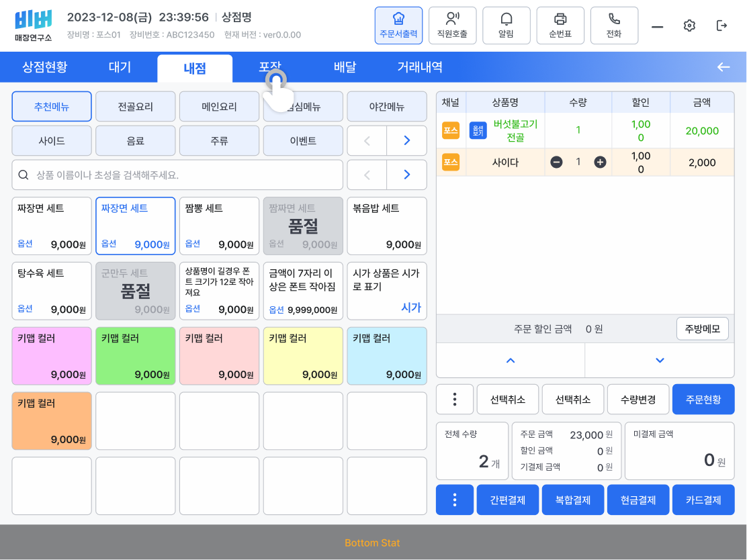Increase 사이다 quantity with the plus stepper

pyautogui.click(x=600, y=162)
